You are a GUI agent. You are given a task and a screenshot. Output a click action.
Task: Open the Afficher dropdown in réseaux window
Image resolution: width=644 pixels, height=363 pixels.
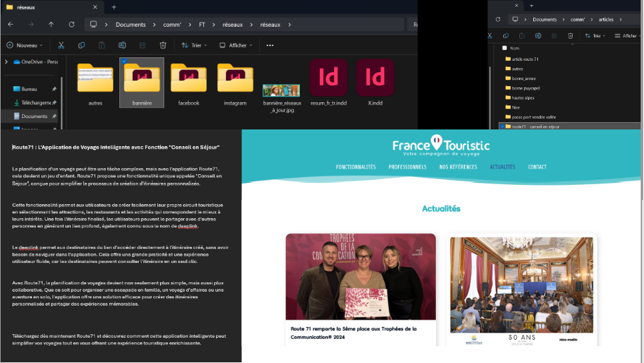click(x=236, y=45)
